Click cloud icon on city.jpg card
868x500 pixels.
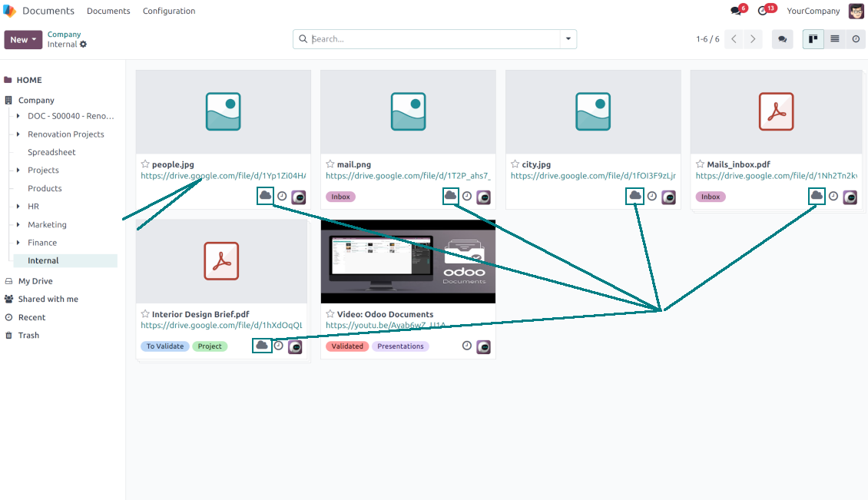point(635,195)
